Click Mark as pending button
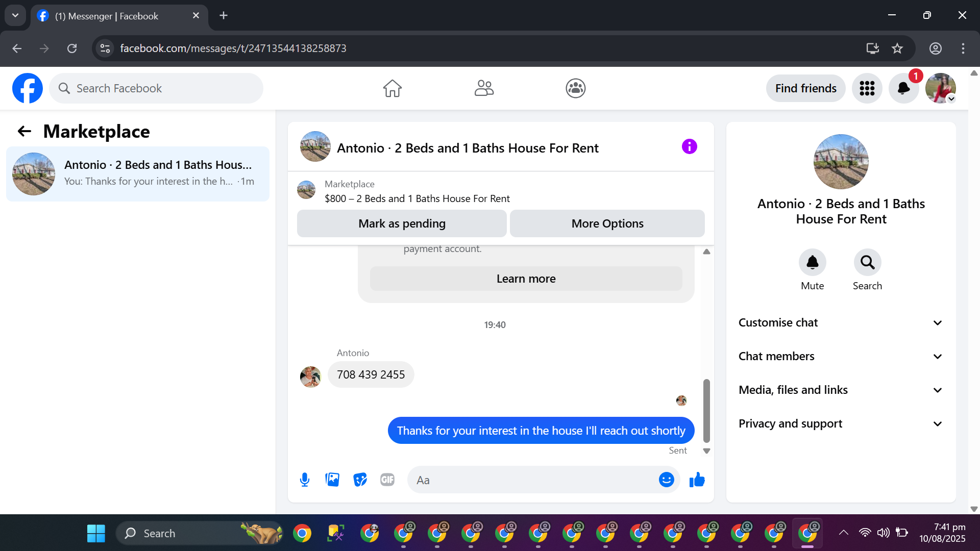This screenshot has width=980, height=551. pos(402,224)
